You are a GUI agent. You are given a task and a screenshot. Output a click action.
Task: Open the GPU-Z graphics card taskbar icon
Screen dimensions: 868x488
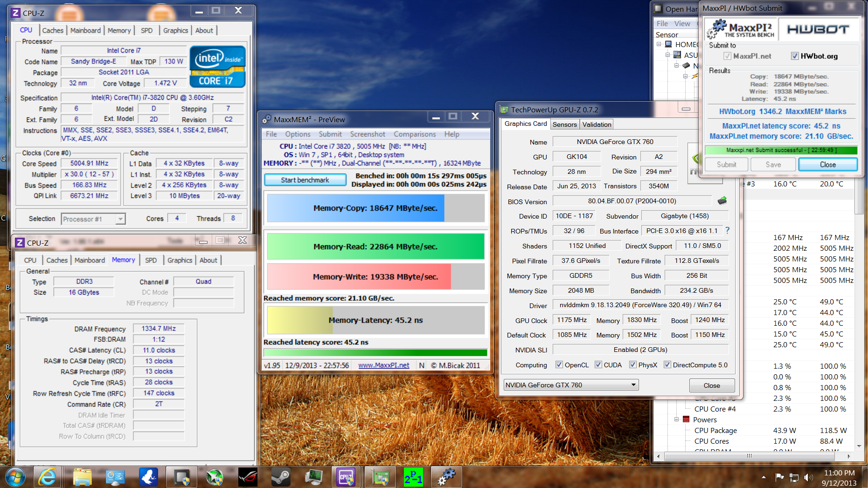[x=380, y=477]
